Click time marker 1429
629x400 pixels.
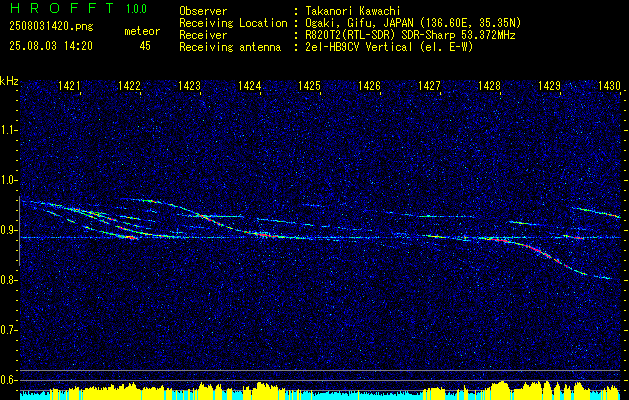tap(549, 85)
